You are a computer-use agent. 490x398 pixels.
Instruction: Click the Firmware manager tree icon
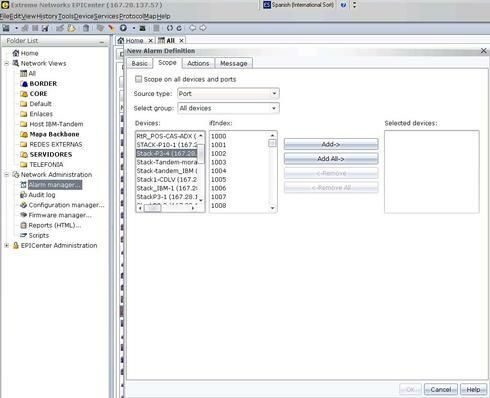click(23, 215)
